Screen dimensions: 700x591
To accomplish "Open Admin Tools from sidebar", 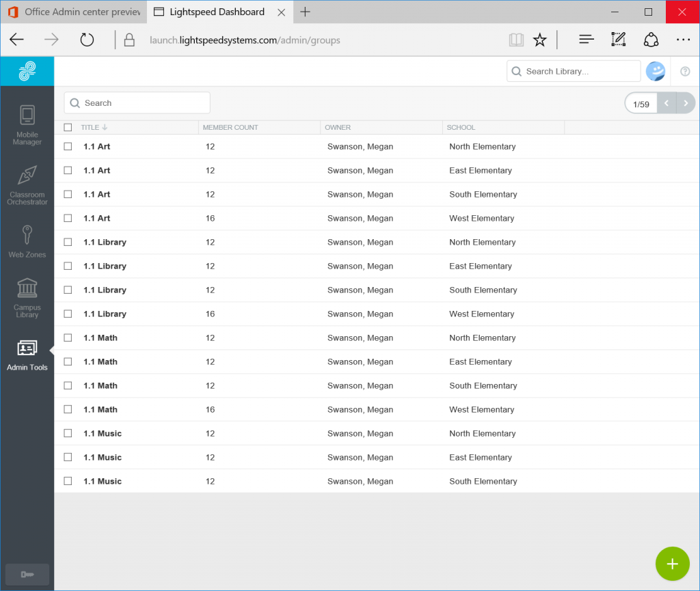I will tap(27, 355).
